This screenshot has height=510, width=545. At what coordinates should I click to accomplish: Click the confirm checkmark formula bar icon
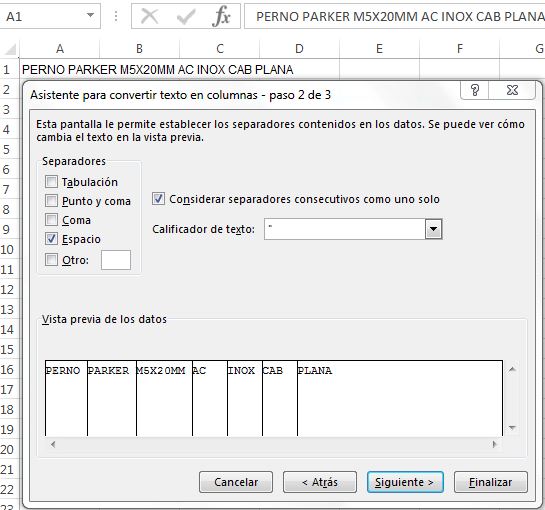186,16
